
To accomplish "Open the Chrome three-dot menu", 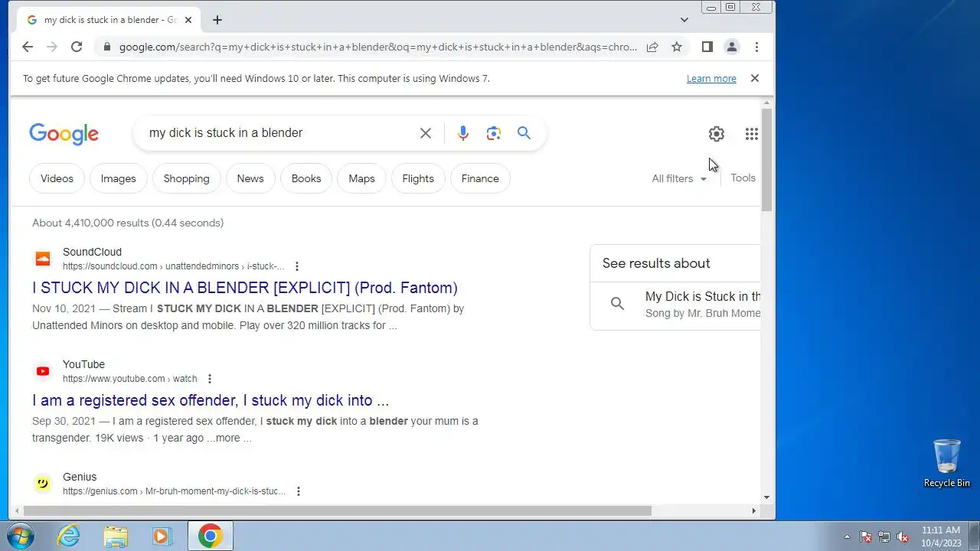I will click(756, 47).
